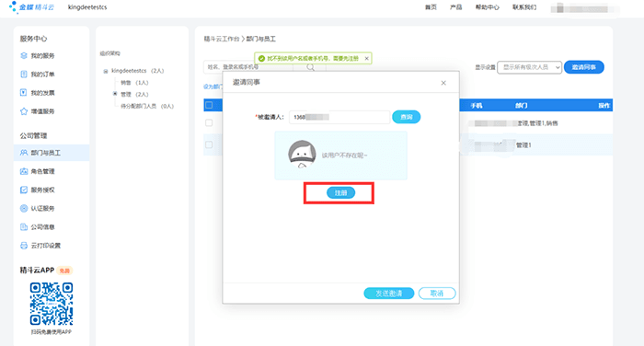The width and height of the screenshot is (644, 346).
Task: Close the 邀请同事 dialog
Action: 443,83
